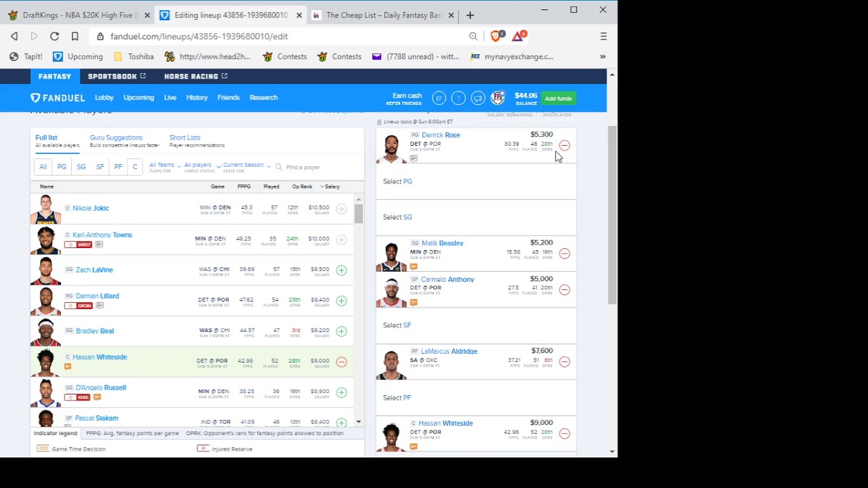868x488 pixels.
Task: Open news note icon for Damian Lillard
Action: click(x=99, y=306)
